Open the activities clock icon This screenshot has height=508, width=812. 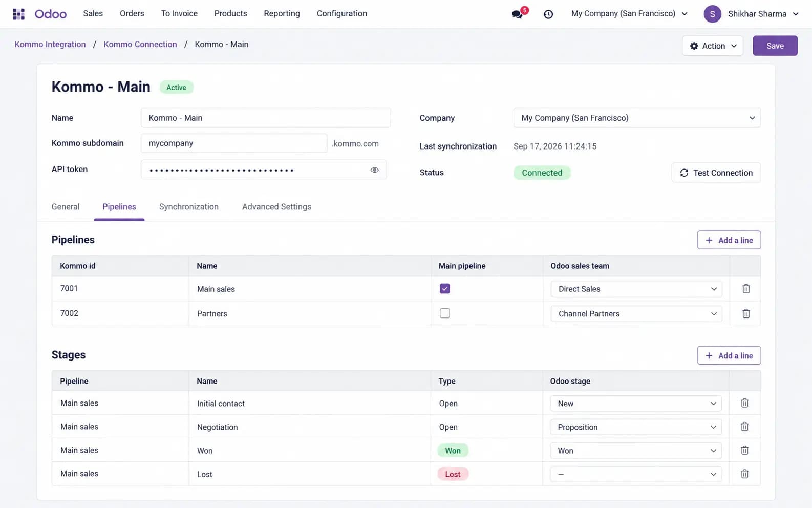click(x=548, y=14)
